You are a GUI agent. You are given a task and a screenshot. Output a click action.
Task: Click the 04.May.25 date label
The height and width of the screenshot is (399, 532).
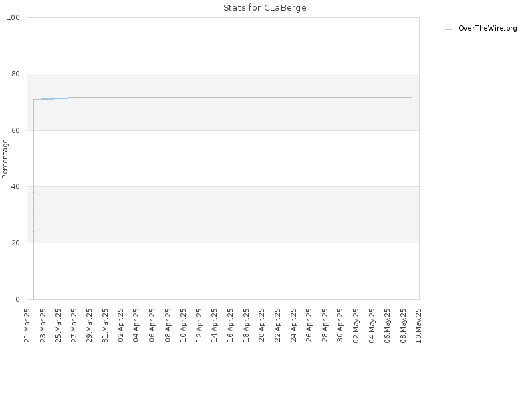[x=372, y=325]
